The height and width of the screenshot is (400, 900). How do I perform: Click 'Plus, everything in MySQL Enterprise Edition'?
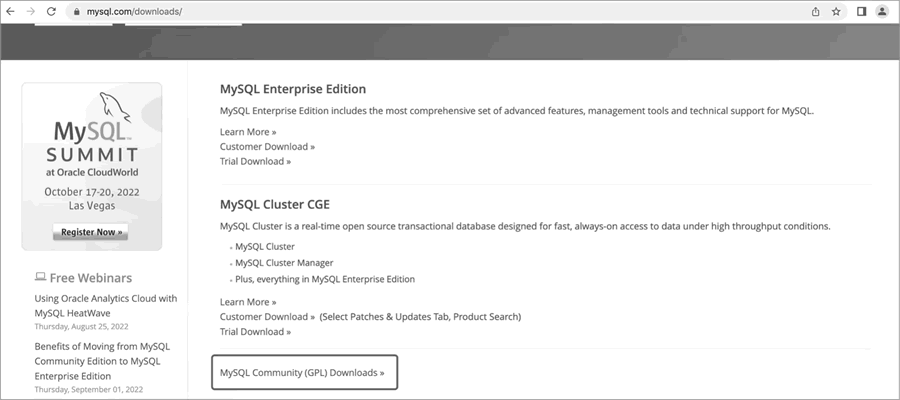pos(325,279)
